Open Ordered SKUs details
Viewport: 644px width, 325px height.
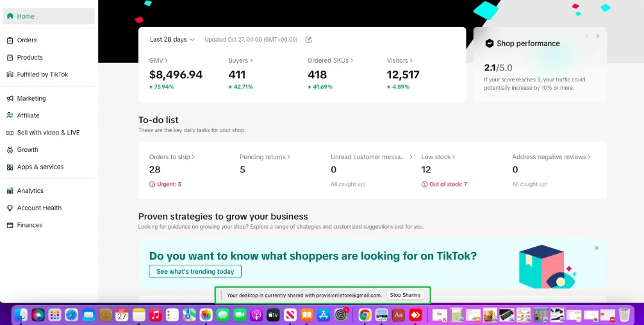331,60
